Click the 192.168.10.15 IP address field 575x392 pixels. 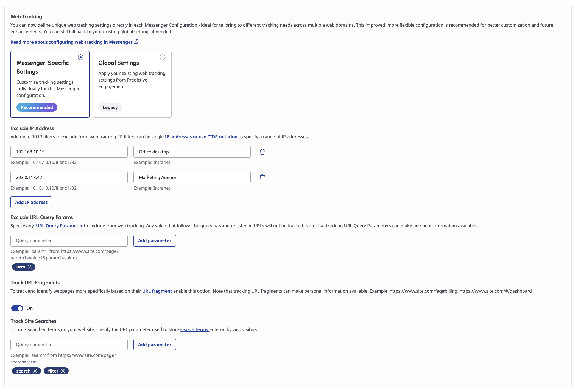(x=69, y=152)
